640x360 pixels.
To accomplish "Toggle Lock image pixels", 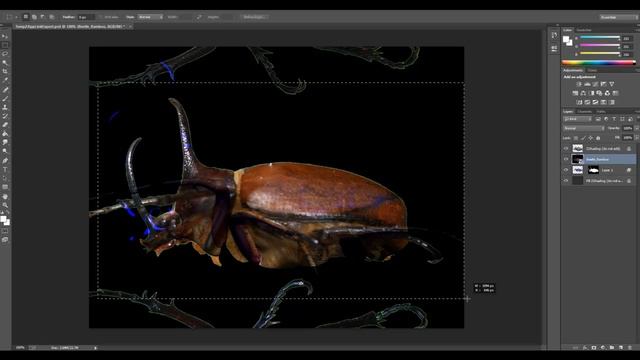I will tap(583, 138).
